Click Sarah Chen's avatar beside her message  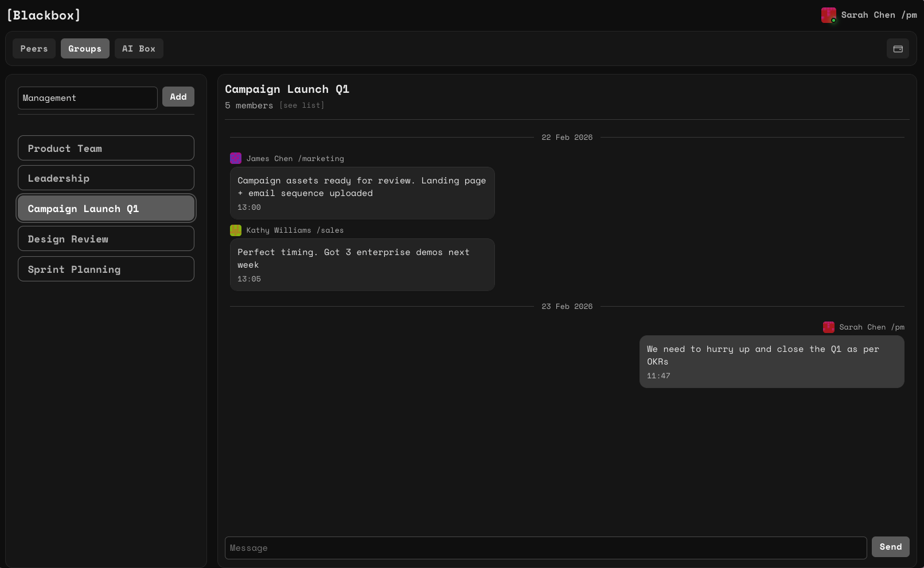[x=828, y=327]
